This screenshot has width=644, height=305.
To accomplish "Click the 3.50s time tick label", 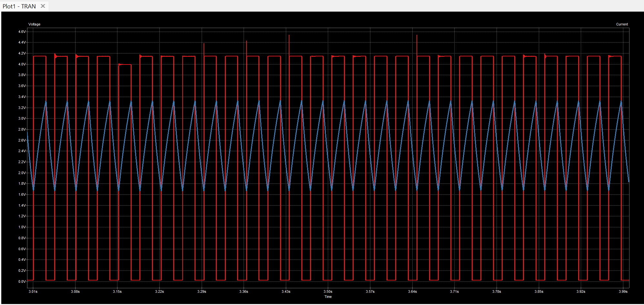I will coord(328,291).
